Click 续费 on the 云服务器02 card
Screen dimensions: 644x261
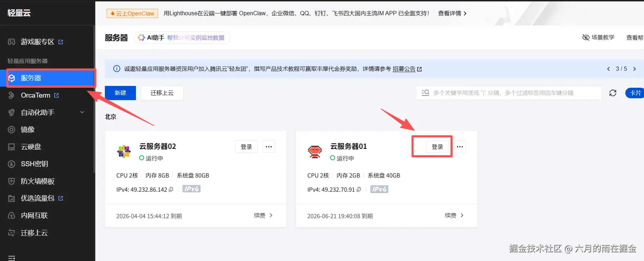click(x=263, y=215)
